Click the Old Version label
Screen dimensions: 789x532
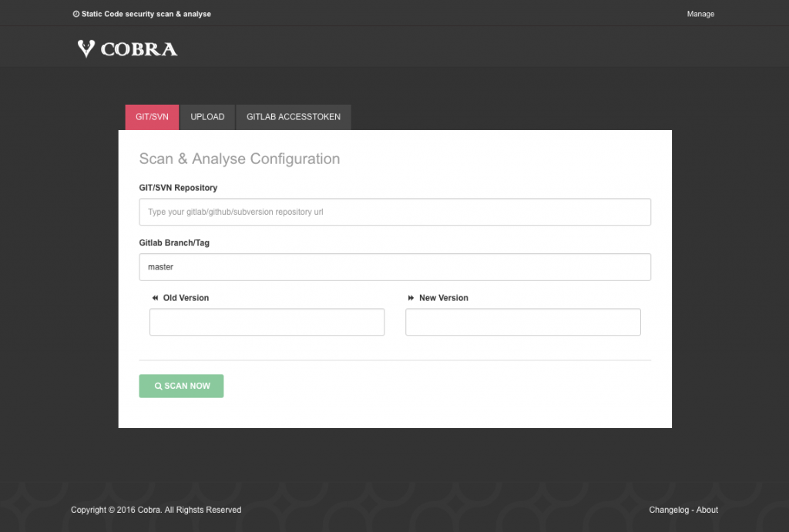click(x=186, y=298)
